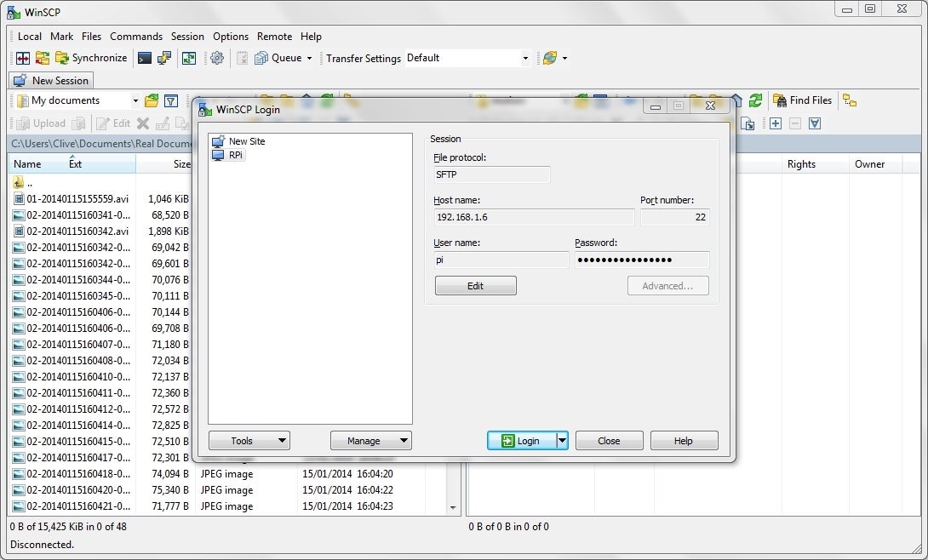Open the Help menu
This screenshot has height=560, width=928.
(311, 37)
